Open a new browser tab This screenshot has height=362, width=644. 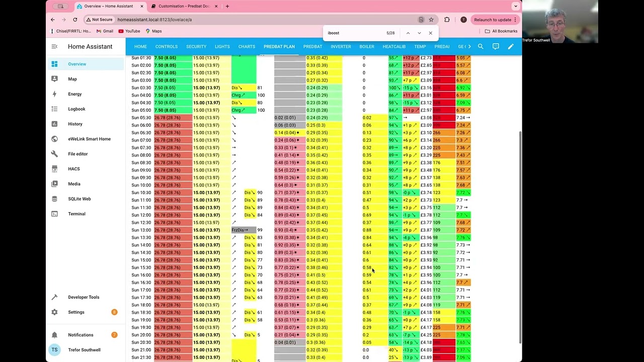(227, 6)
